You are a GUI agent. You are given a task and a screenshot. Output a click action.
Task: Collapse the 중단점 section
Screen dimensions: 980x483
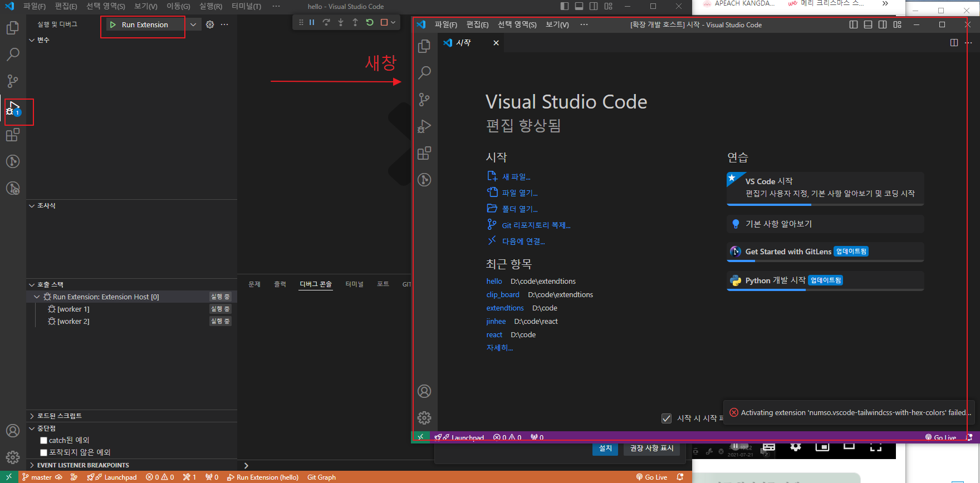tap(131, 428)
